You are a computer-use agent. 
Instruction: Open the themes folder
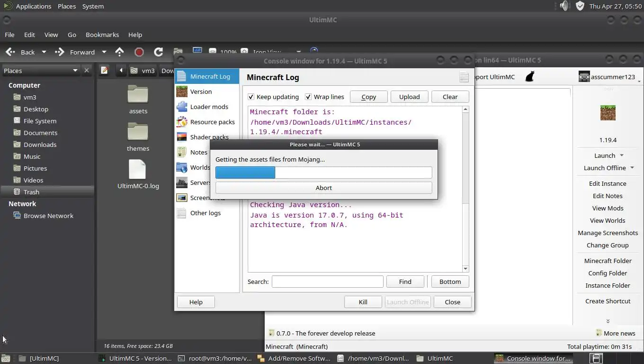click(x=138, y=137)
